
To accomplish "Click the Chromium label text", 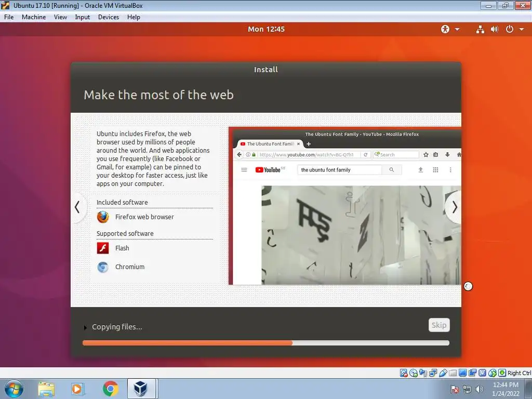I will tap(130, 267).
